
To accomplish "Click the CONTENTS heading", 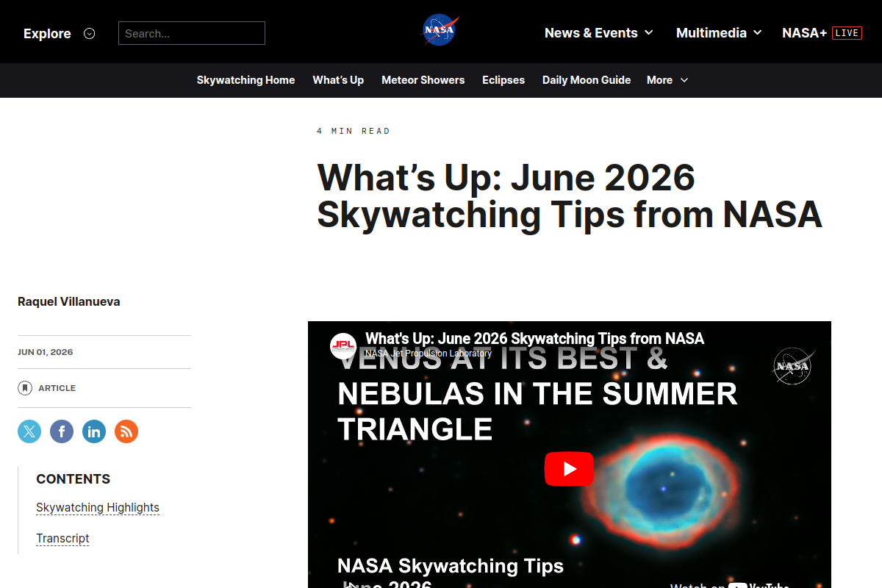I will point(73,479).
